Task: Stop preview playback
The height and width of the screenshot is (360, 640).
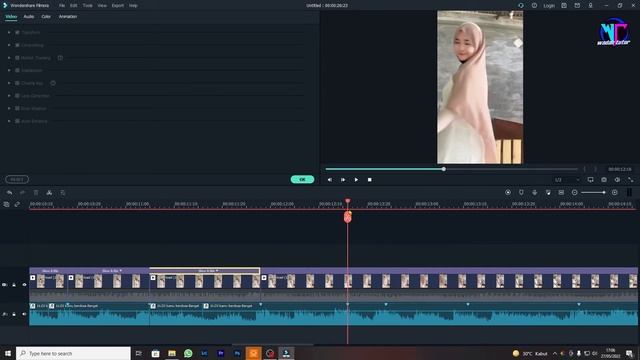Action: click(369, 180)
